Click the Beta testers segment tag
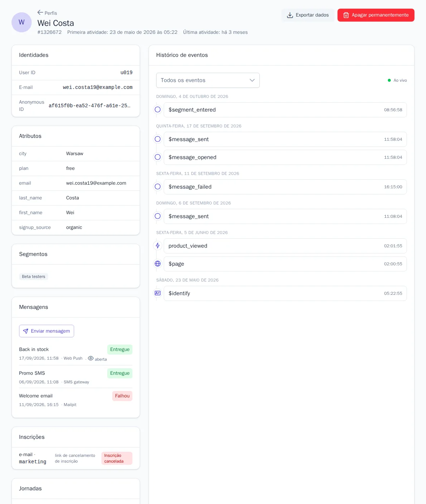Image resolution: width=426 pixels, height=504 pixels. (x=33, y=276)
